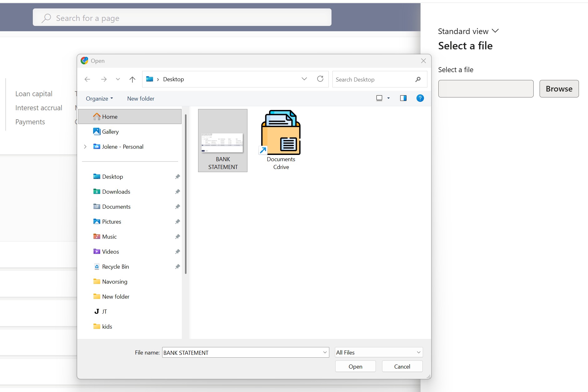This screenshot has width=588, height=392.
Task: Click the Search for a page field
Action: [182, 18]
